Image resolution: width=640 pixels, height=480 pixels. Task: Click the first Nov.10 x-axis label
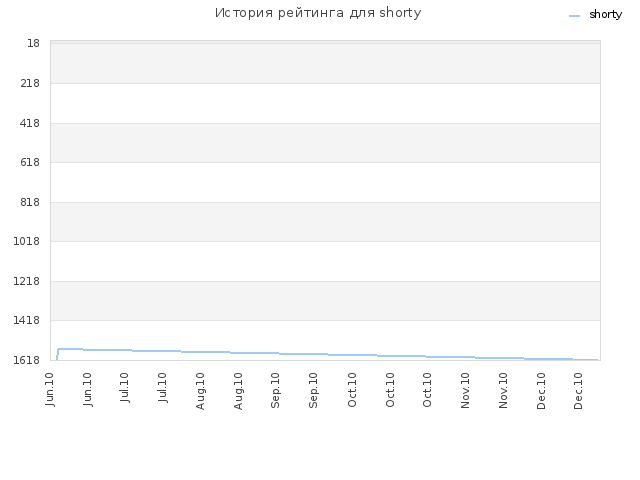pyautogui.click(x=465, y=391)
